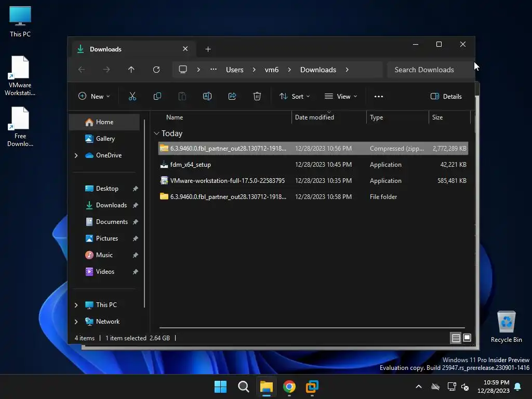Close the Downloads tab
Screen dimensions: 532x399
pos(185,49)
